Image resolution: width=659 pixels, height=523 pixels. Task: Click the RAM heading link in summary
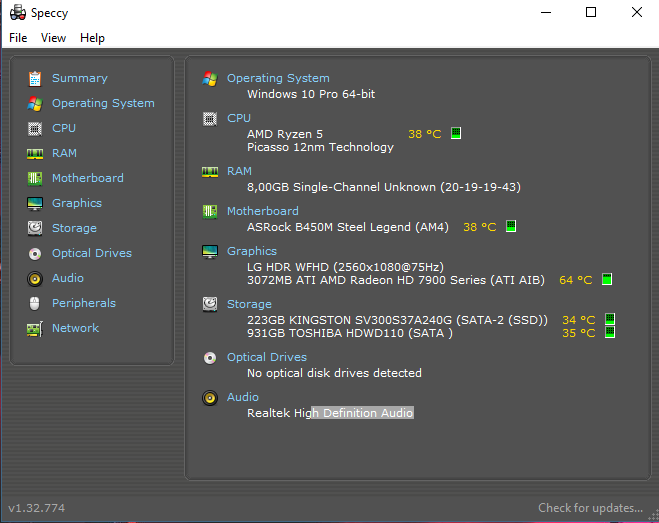(x=239, y=171)
